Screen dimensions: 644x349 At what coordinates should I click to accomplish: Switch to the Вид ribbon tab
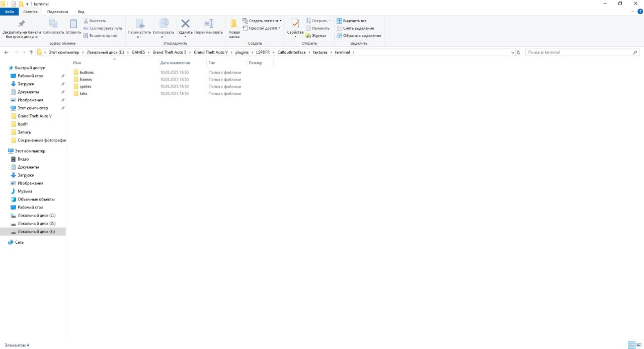81,12
